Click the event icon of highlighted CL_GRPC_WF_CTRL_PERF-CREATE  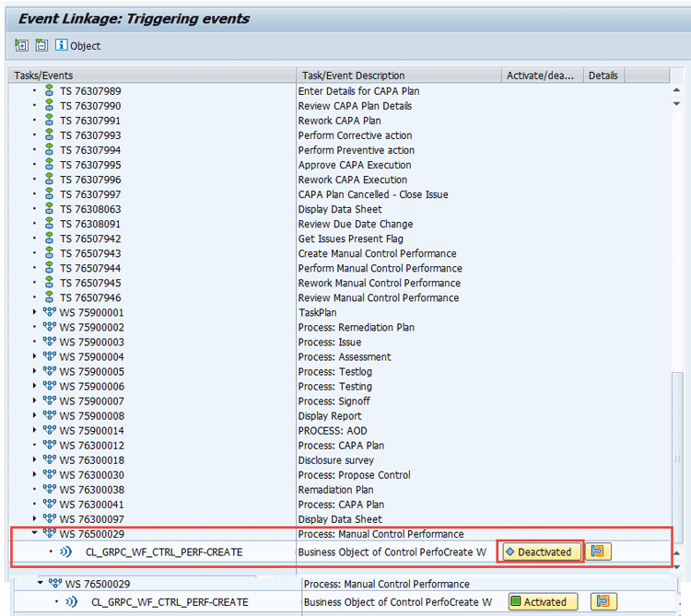65,552
